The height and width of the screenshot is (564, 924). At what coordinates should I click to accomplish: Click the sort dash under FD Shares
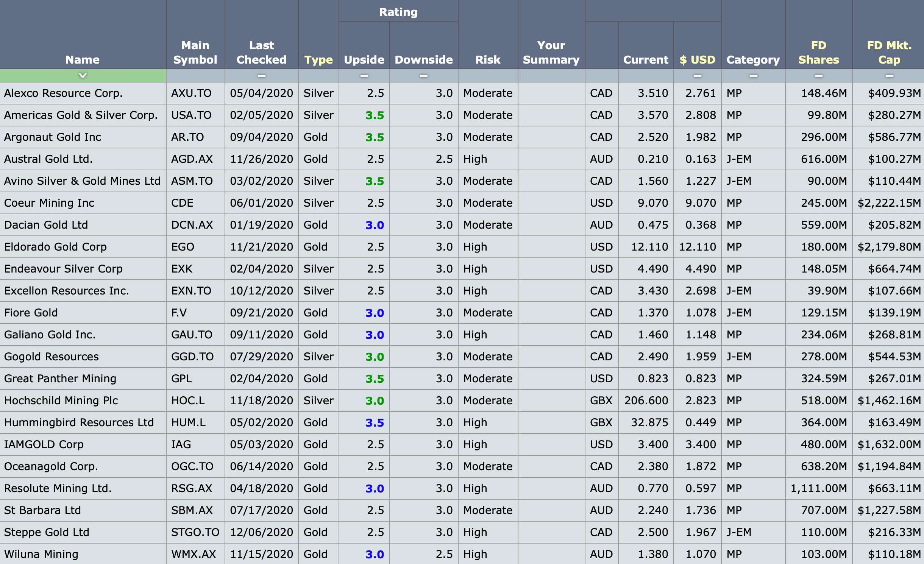click(818, 76)
